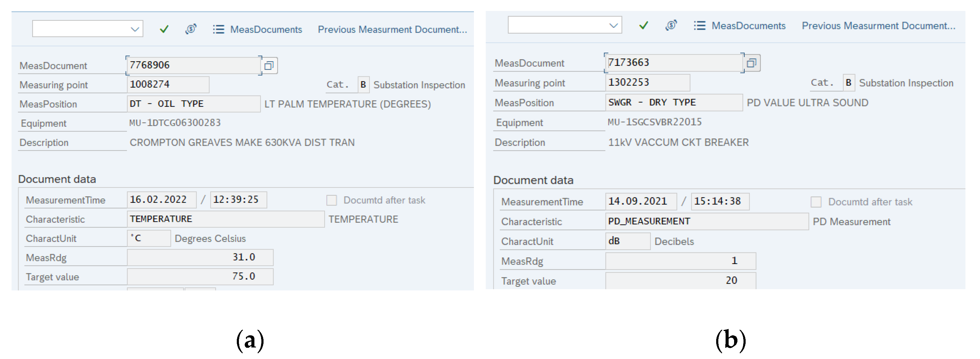Click the refresh icon in left toolbar
This screenshot has height=359, width=980.
pyautogui.click(x=191, y=29)
